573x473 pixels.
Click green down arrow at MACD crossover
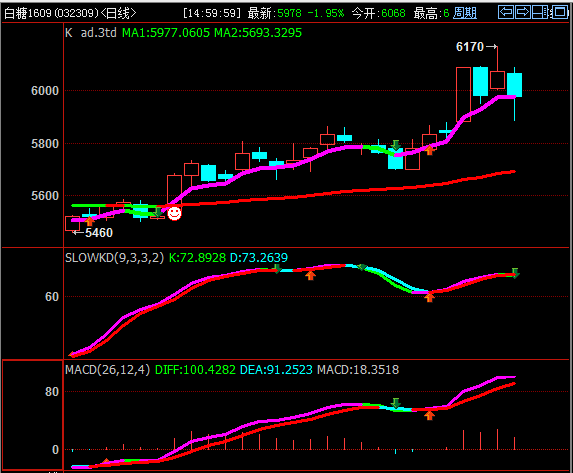395,403
